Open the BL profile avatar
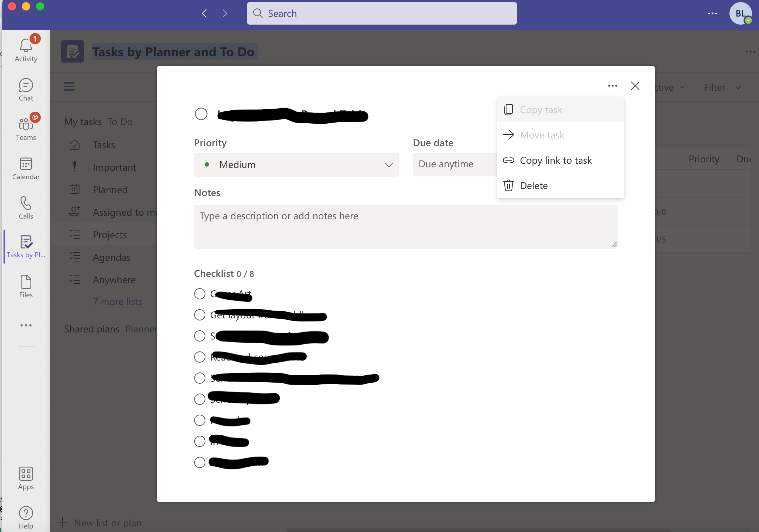The image size is (759, 532). coord(740,13)
